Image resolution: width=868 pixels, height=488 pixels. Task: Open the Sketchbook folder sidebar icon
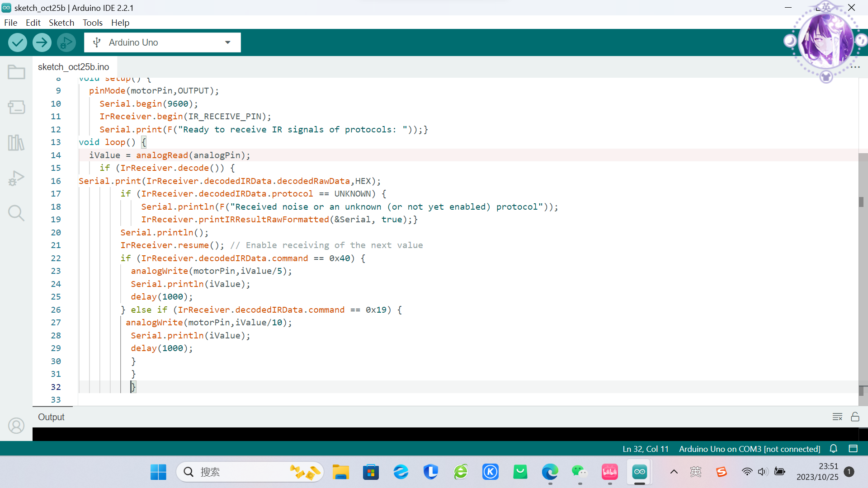click(x=16, y=72)
